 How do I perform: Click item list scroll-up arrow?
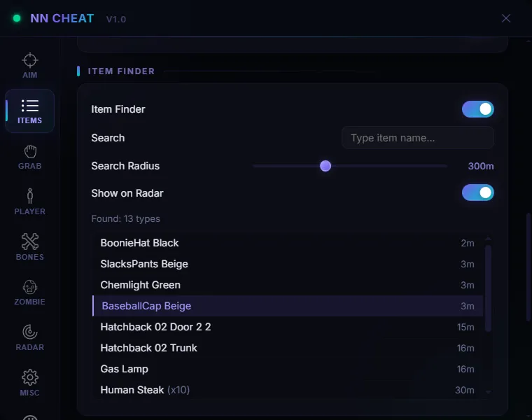pos(488,239)
